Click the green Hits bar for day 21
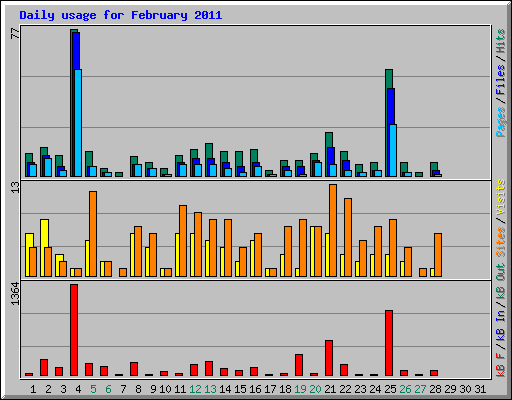 pos(328,154)
